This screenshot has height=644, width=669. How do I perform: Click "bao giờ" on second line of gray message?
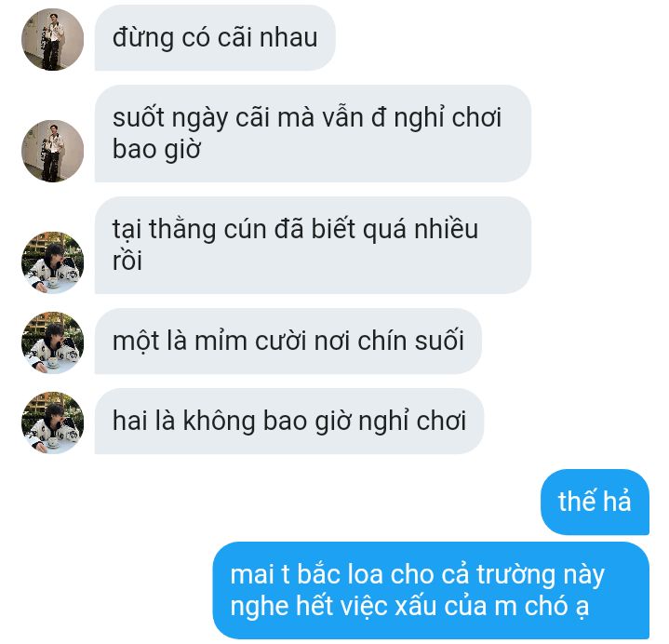[156, 150]
